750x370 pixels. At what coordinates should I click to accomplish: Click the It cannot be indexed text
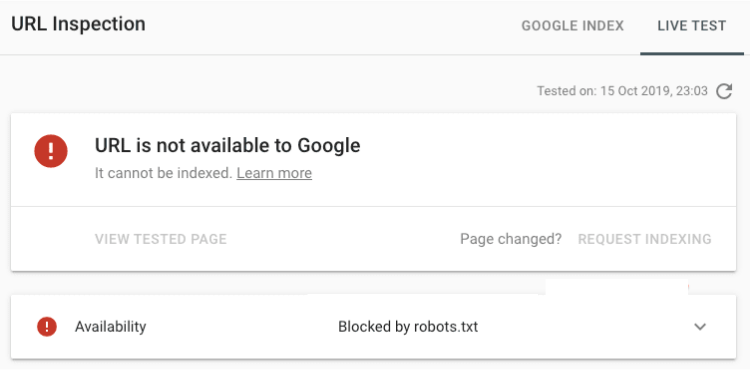pos(164,173)
